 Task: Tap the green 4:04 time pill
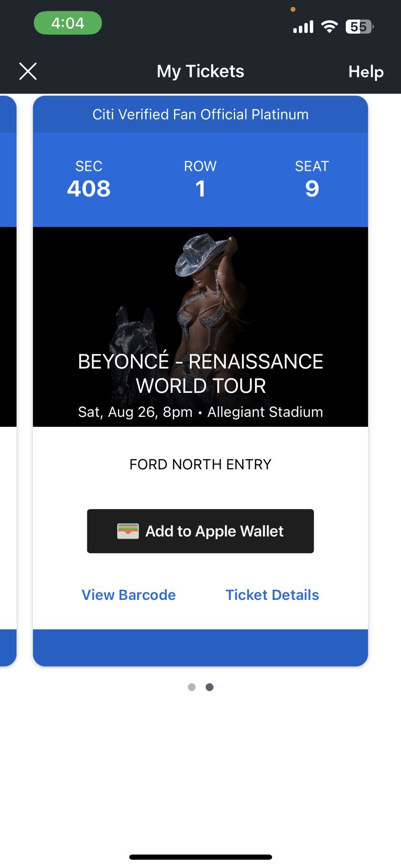tap(68, 23)
